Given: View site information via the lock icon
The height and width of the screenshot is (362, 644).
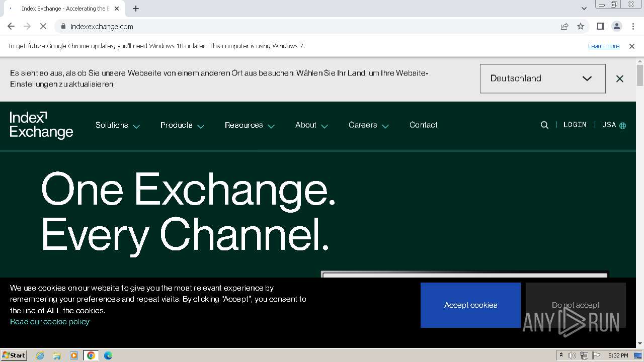Looking at the screenshot, I should [63, 27].
